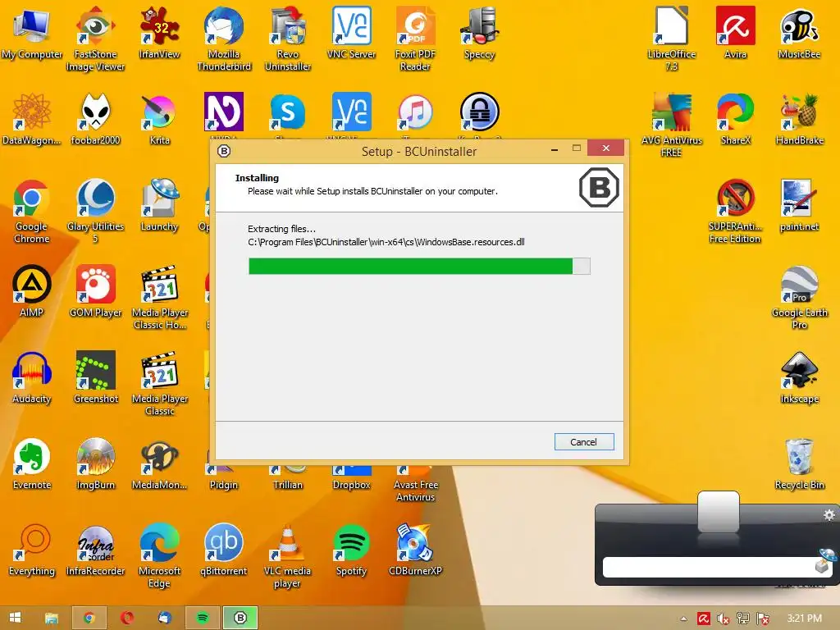The height and width of the screenshot is (630, 840).
Task: Launch VLC media player shortcut
Action: click(x=288, y=556)
